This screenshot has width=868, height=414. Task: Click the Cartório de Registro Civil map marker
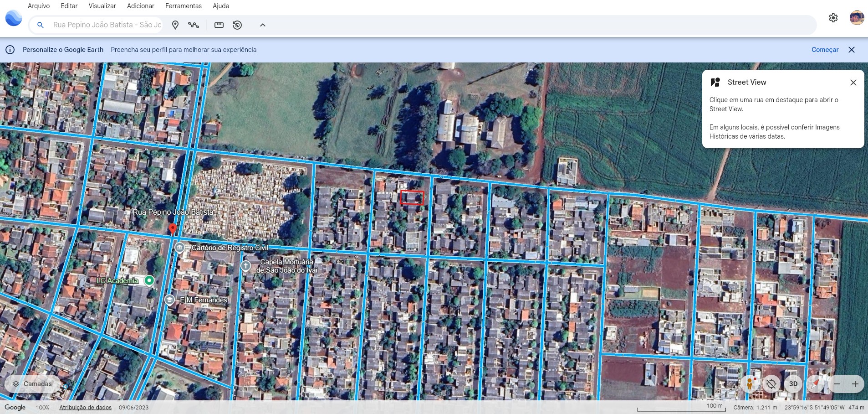click(179, 248)
